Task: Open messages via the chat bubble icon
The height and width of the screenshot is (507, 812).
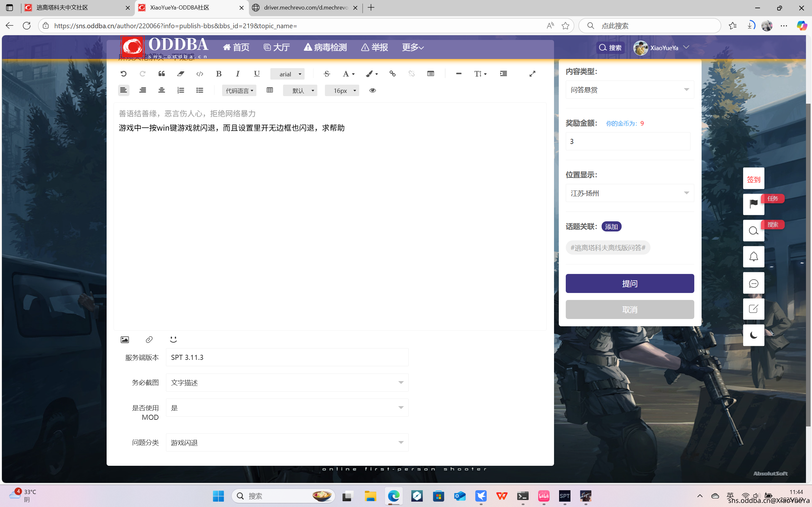Action: (754, 283)
